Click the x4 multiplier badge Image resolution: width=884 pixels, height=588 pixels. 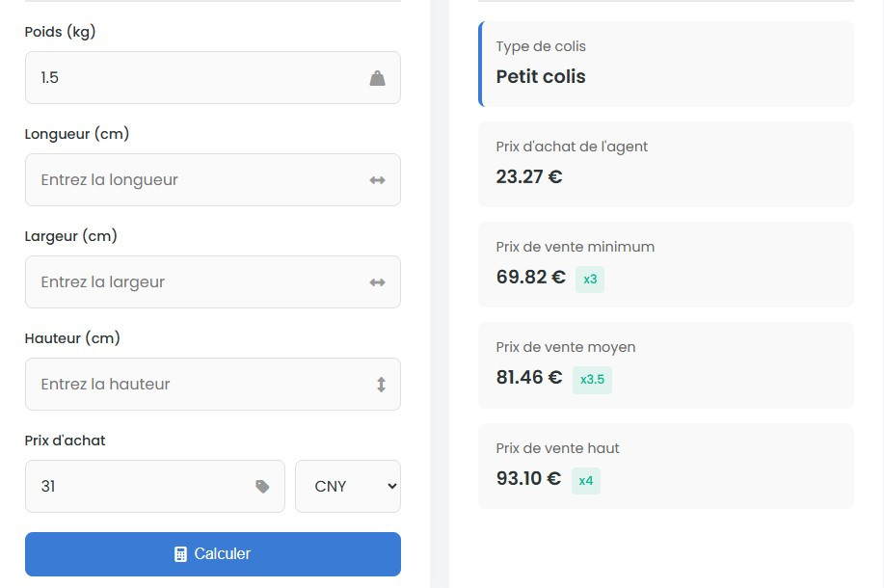[585, 480]
